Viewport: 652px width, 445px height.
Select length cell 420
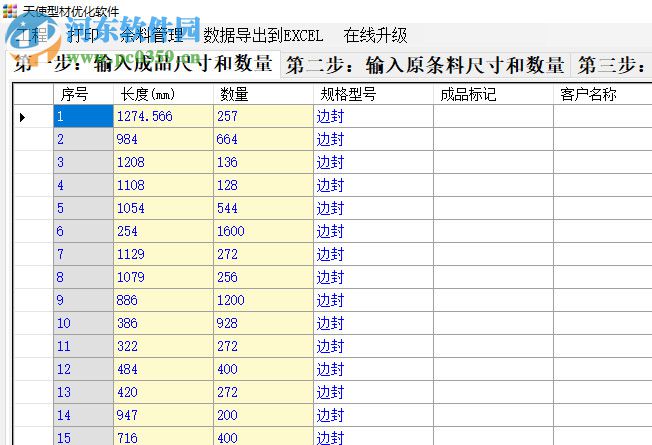tap(163, 393)
